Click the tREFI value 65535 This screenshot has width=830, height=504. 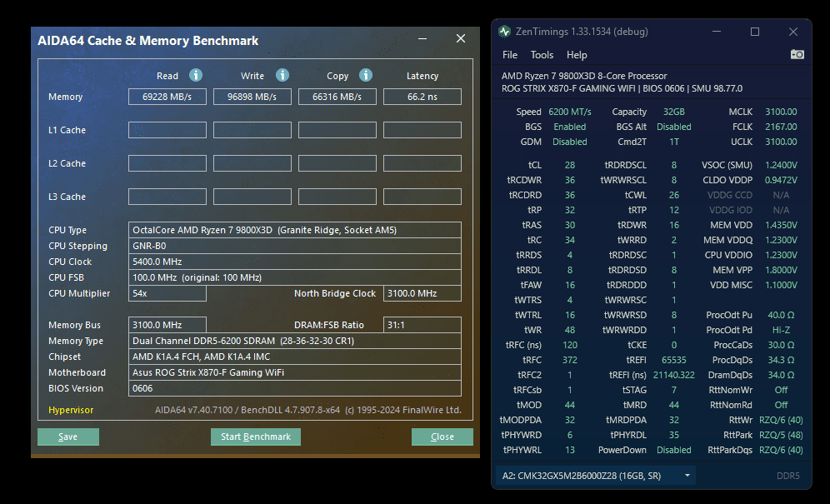tap(674, 360)
